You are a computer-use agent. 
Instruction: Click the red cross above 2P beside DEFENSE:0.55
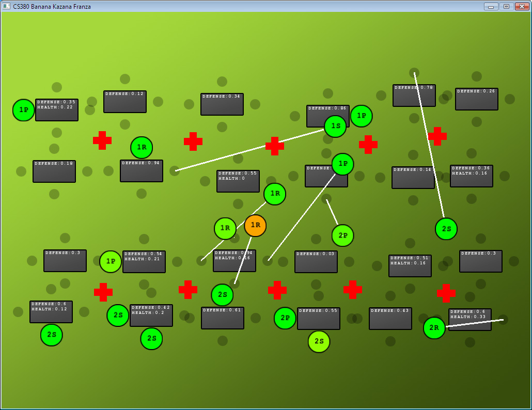coord(277,290)
